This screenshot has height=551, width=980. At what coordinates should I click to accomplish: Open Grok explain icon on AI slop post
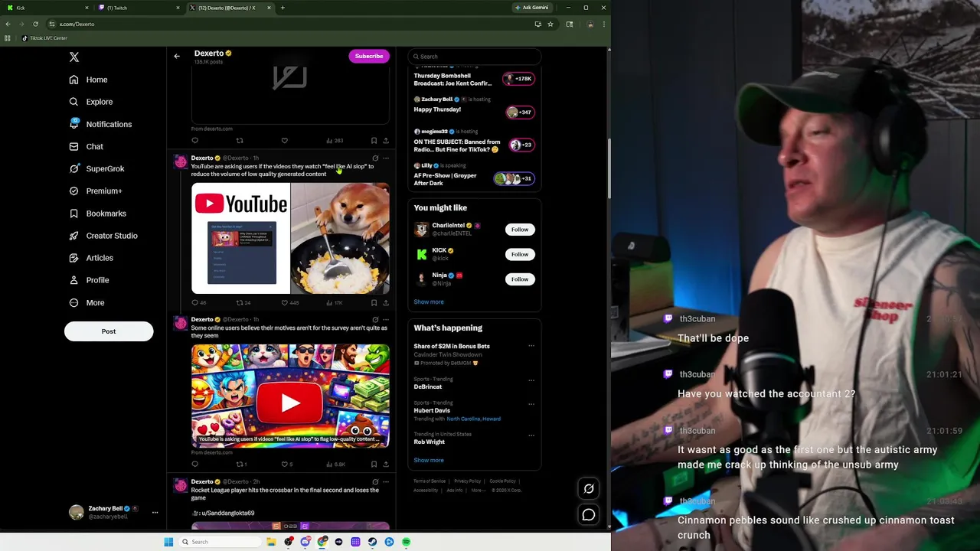(x=375, y=158)
